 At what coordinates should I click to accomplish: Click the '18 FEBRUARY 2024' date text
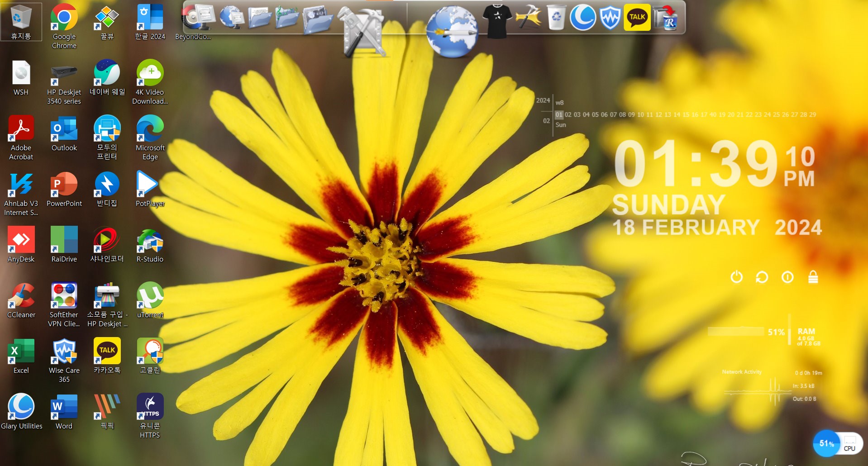coord(717,228)
